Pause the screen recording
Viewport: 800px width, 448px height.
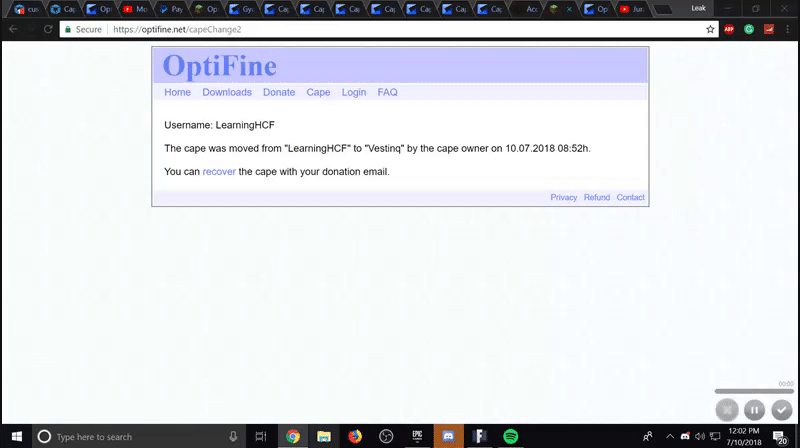[x=754, y=410]
